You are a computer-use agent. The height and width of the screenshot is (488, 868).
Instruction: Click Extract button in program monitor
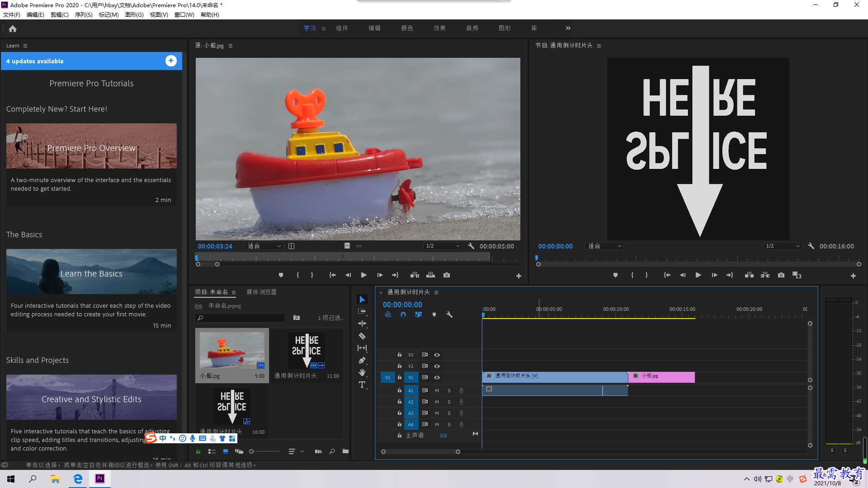(765, 275)
